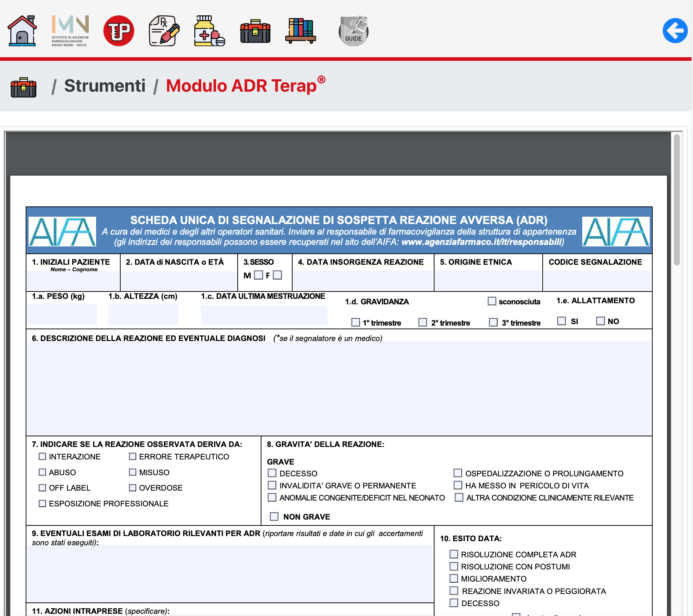This screenshot has width=693, height=616.
Task: Click the reaction description text area
Action: click(x=339, y=388)
